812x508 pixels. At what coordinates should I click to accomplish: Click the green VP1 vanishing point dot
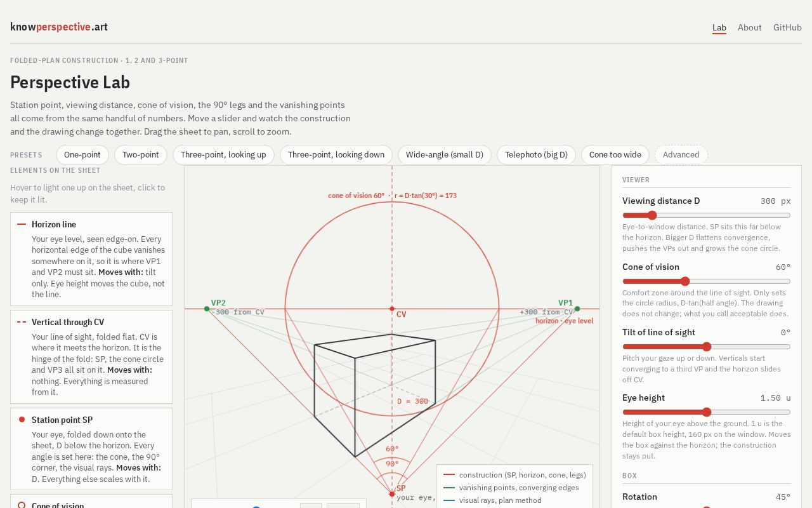(x=577, y=309)
